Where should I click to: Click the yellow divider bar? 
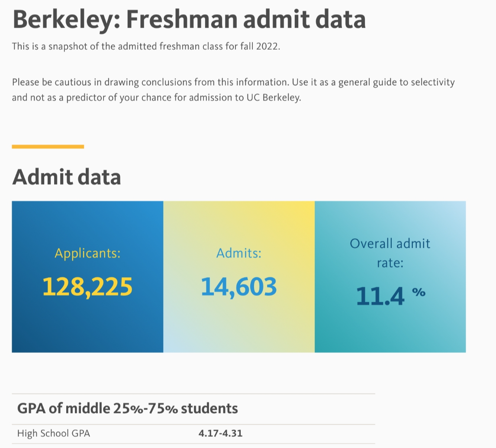click(48, 147)
